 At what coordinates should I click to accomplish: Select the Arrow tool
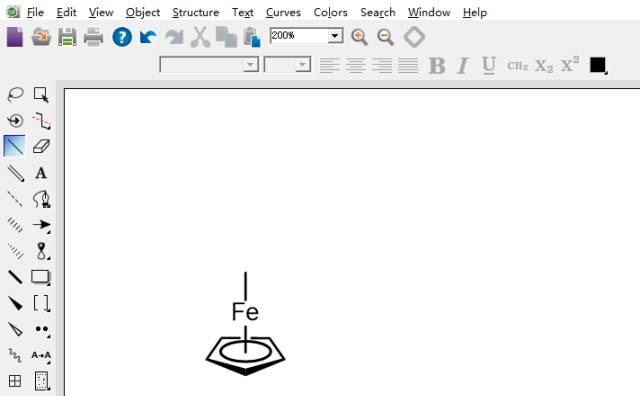[41, 225]
